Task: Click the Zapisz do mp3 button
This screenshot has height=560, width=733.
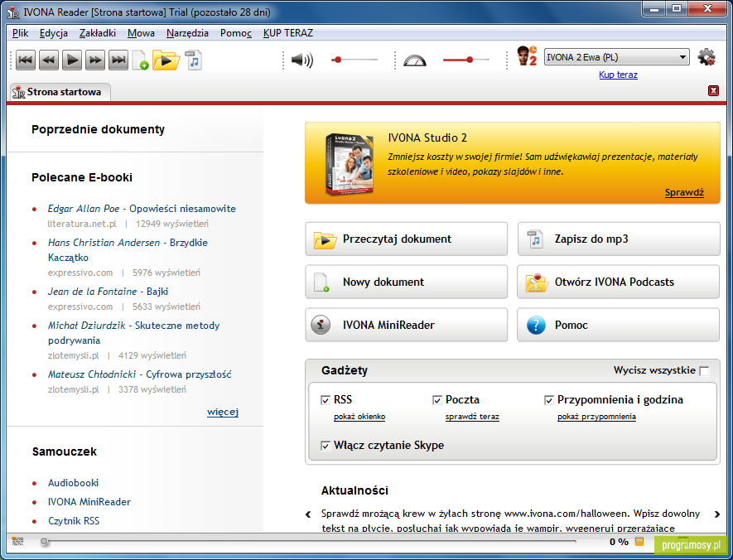Action: (x=619, y=239)
